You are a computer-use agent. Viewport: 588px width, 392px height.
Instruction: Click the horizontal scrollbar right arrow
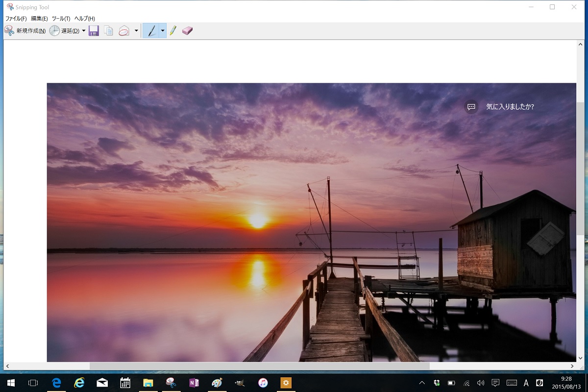572,366
